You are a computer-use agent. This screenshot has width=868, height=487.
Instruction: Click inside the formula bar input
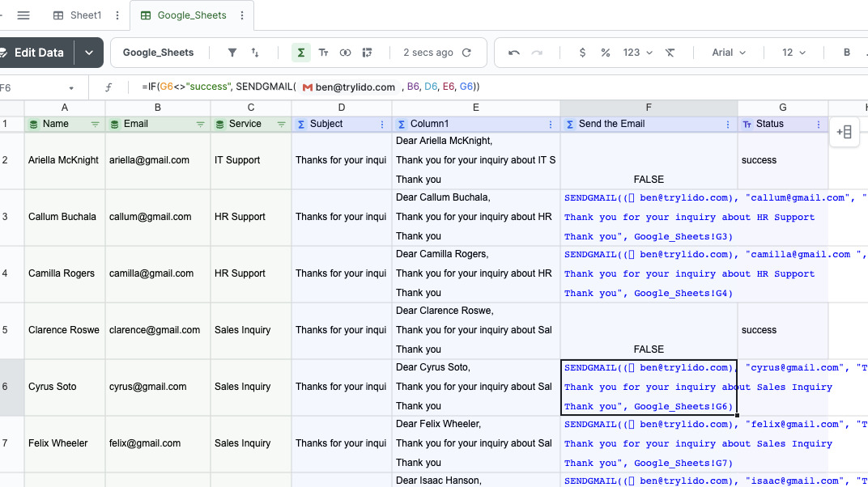pyautogui.click(x=498, y=87)
